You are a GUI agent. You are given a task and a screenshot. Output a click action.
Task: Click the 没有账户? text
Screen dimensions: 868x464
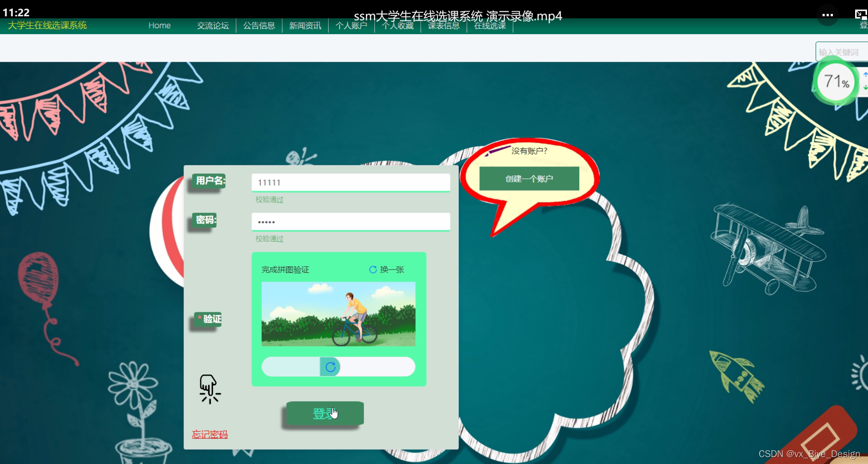[x=529, y=151]
